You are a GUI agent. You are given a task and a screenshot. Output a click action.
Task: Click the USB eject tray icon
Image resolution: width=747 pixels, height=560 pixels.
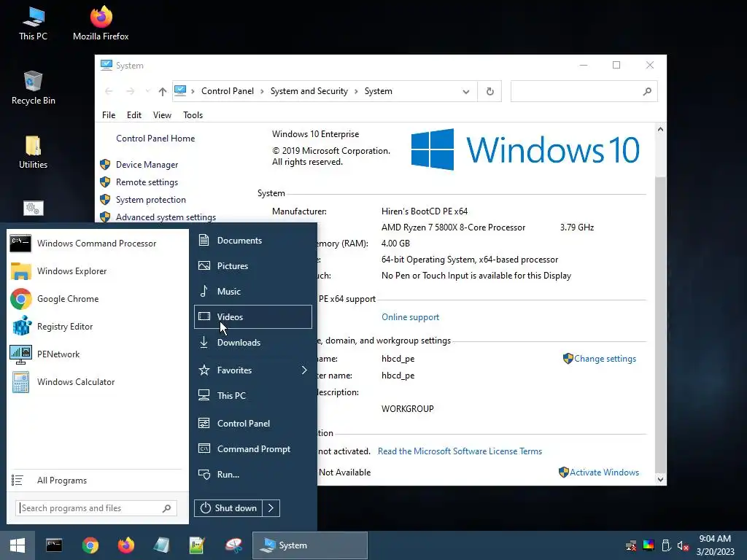coord(666,545)
